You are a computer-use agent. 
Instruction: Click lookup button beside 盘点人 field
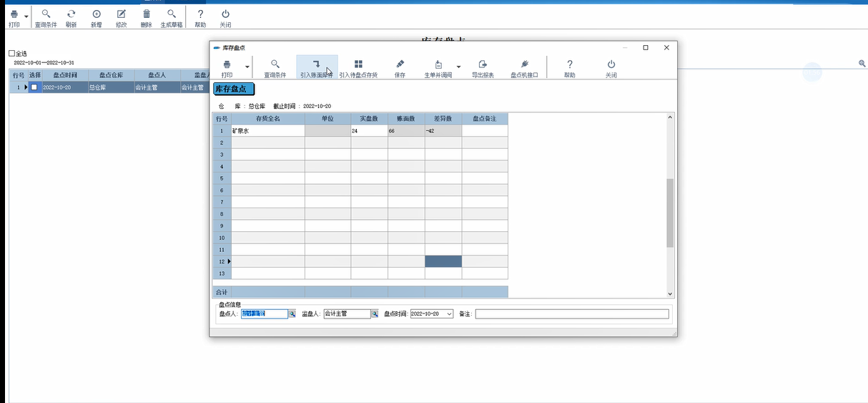[x=292, y=314]
